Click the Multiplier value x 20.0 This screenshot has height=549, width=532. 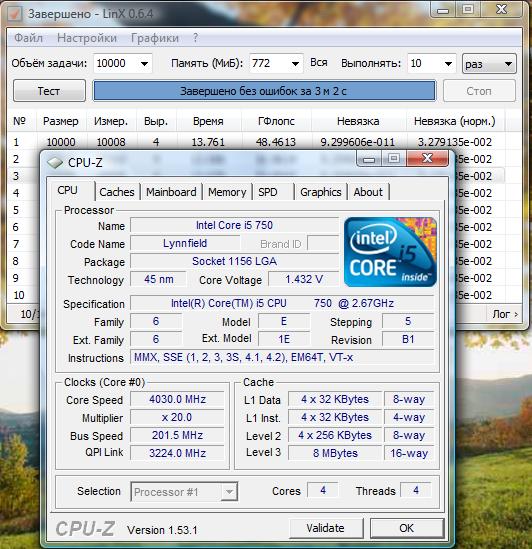[x=177, y=417]
